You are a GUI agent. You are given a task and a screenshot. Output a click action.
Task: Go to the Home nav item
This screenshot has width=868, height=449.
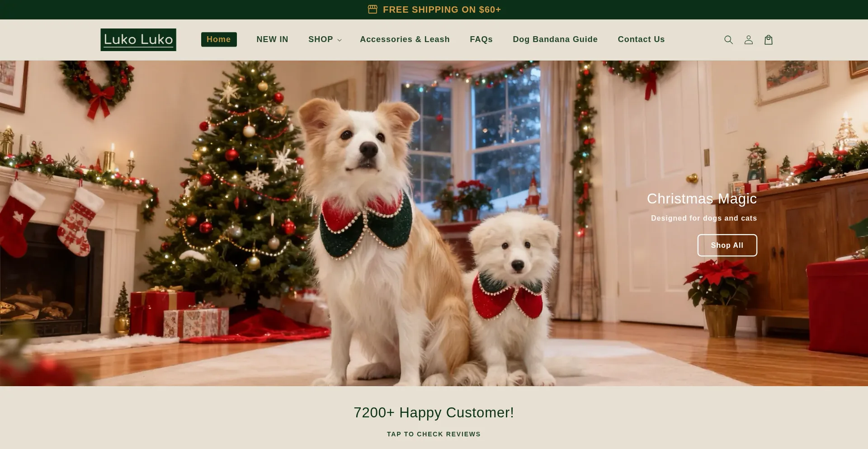(219, 39)
